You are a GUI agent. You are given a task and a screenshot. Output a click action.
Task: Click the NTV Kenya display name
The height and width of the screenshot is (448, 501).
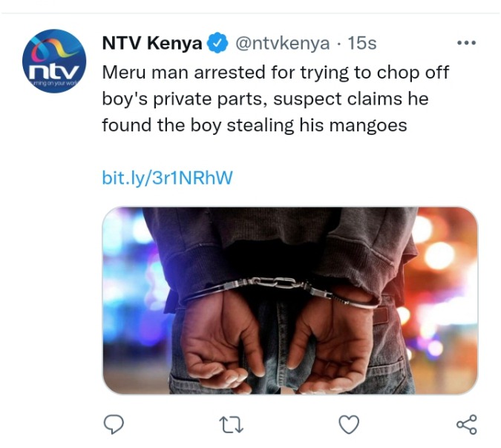[152, 43]
